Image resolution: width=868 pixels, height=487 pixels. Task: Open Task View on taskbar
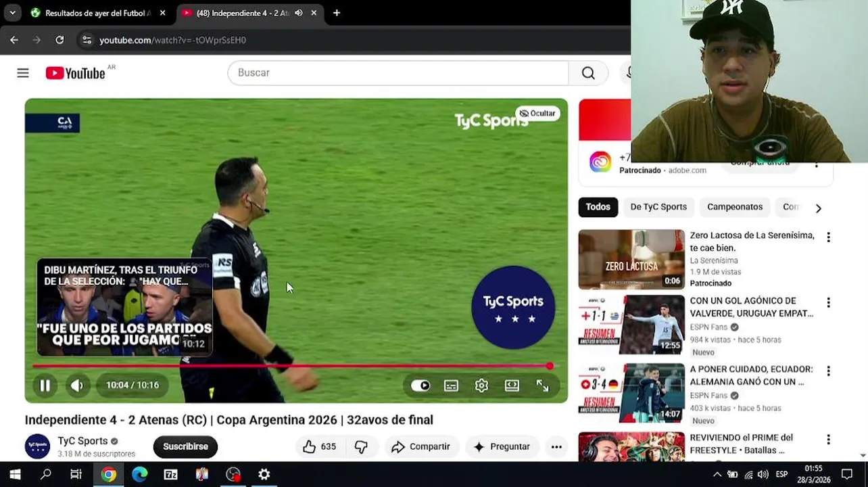(76, 474)
